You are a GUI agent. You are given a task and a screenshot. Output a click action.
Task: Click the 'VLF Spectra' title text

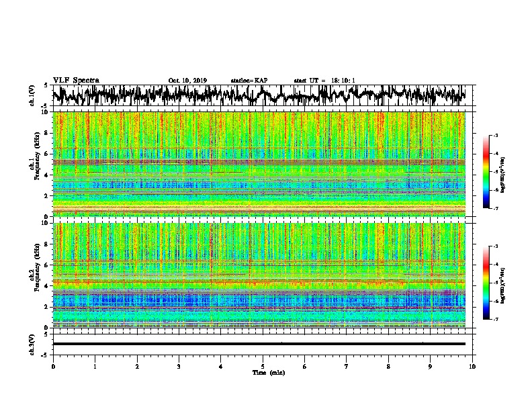(x=76, y=81)
